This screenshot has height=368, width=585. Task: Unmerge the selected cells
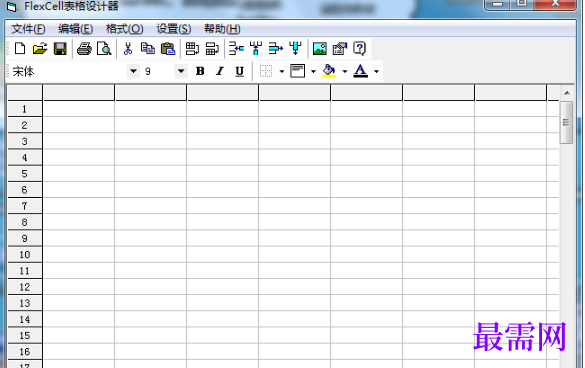pos(212,49)
